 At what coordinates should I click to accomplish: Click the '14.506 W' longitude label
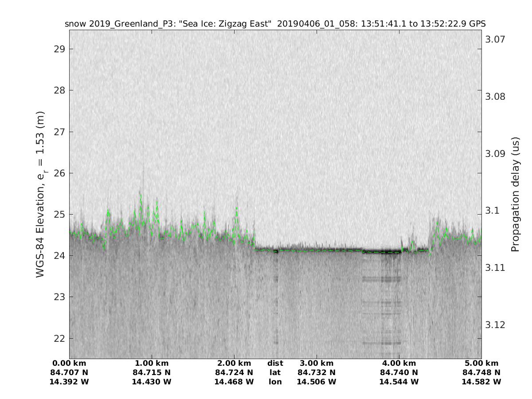click(x=317, y=382)
